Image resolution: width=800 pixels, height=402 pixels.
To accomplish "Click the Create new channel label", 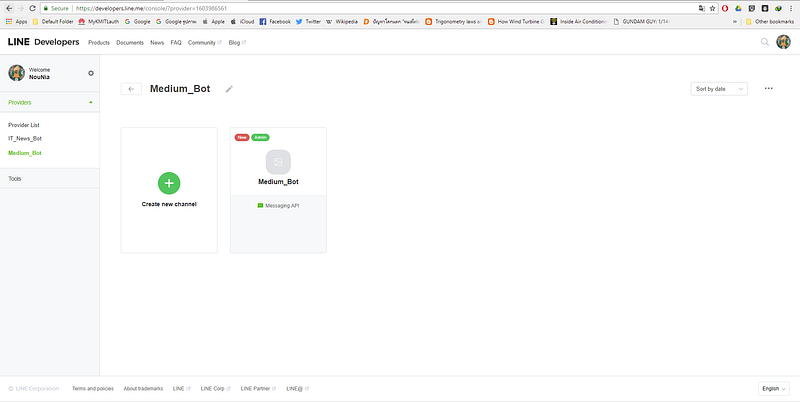I will [x=169, y=204].
